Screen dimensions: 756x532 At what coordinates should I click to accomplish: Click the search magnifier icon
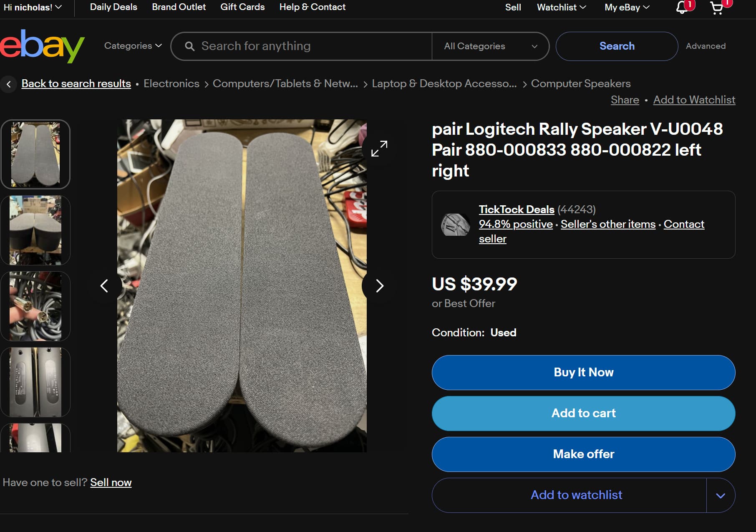pyautogui.click(x=190, y=46)
